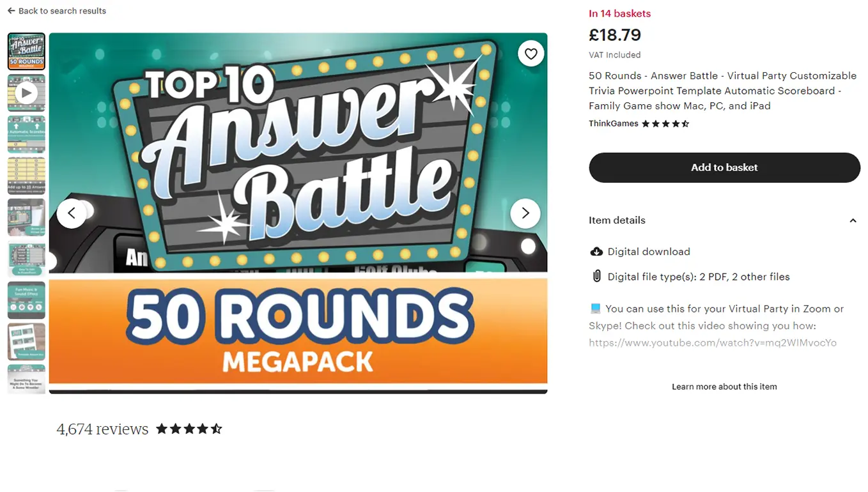Select the Sumo Wrestler question thumbnail
Viewport: 868px width, 492px height.
point(26,379)
